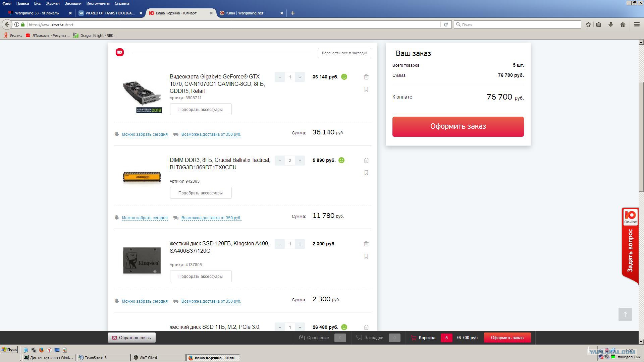Open the site info icon in address bar
This screenshot has width=644, height=362.
[17, 24]
